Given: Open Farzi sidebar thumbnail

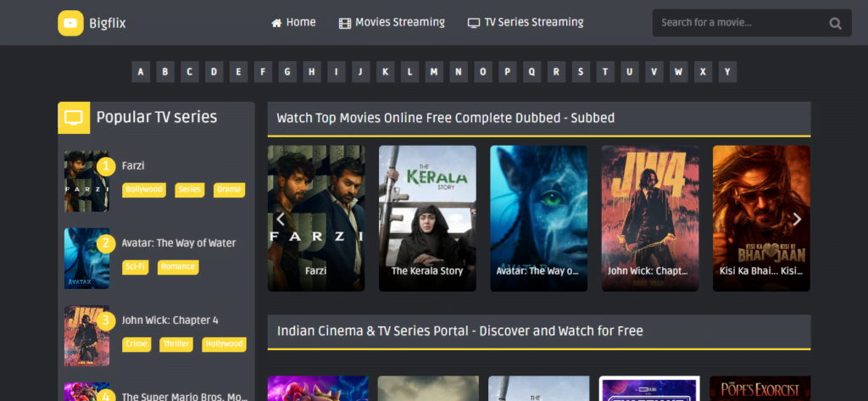Looking at the screenshot, I should click(86, 181).
